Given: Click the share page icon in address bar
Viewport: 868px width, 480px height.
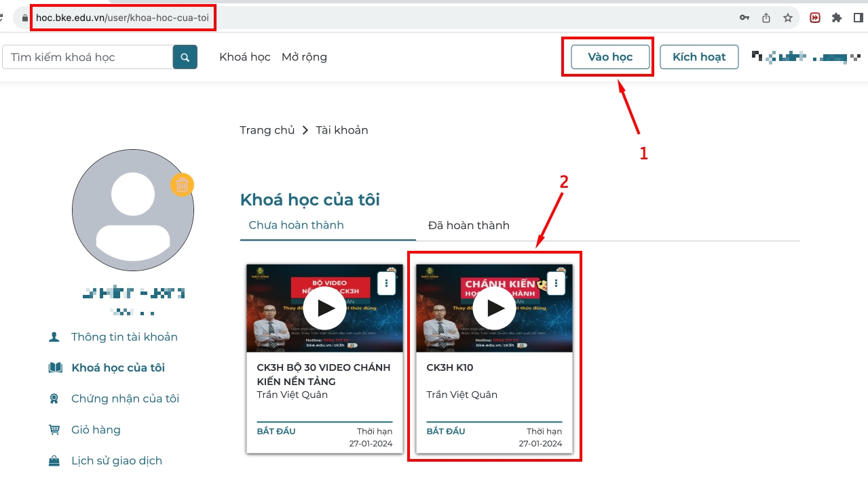Looking at the screenshot, I should (x=766, y=18).
